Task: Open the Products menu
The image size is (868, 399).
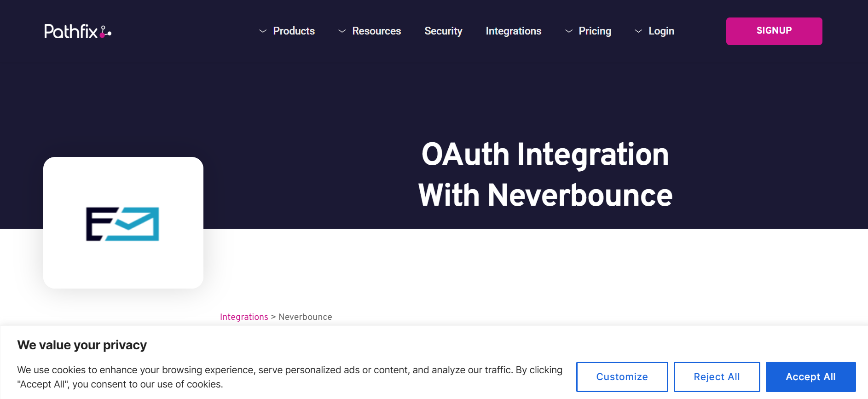Action: pyautogui.click(x=294, y=31)
